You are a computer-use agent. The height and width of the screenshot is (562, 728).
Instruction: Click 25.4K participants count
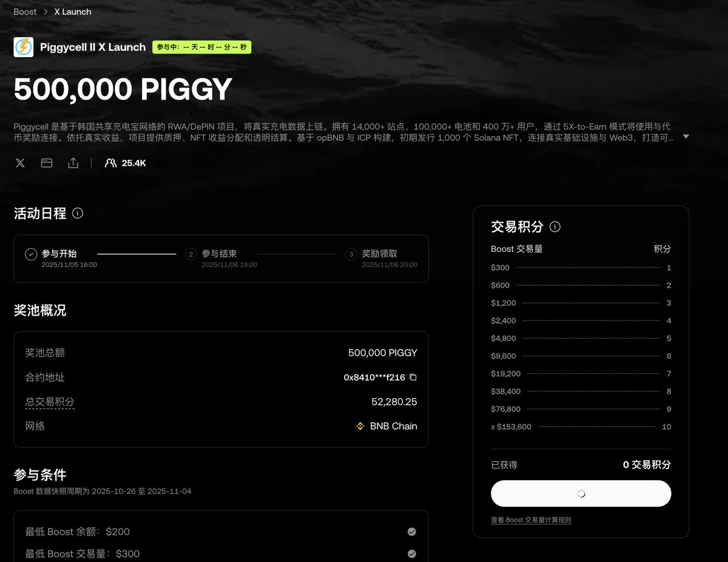[x=134, y=163]
